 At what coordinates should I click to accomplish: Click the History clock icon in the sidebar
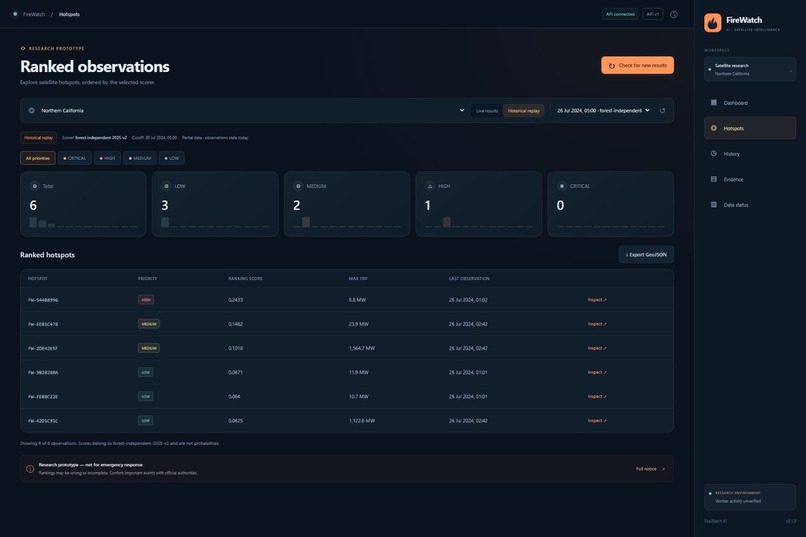[713, 154]
